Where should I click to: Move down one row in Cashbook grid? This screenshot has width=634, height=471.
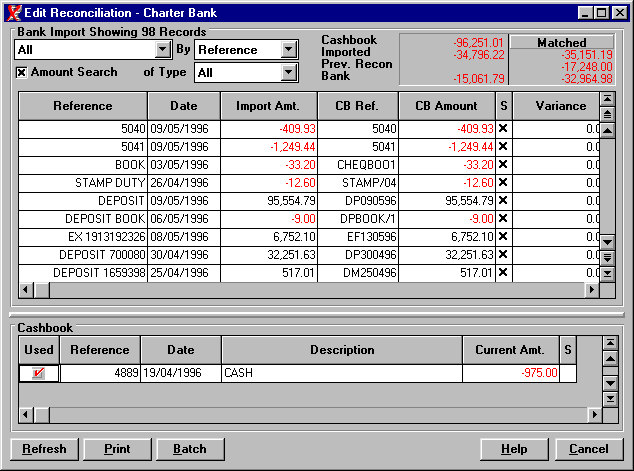coord(610,383)
